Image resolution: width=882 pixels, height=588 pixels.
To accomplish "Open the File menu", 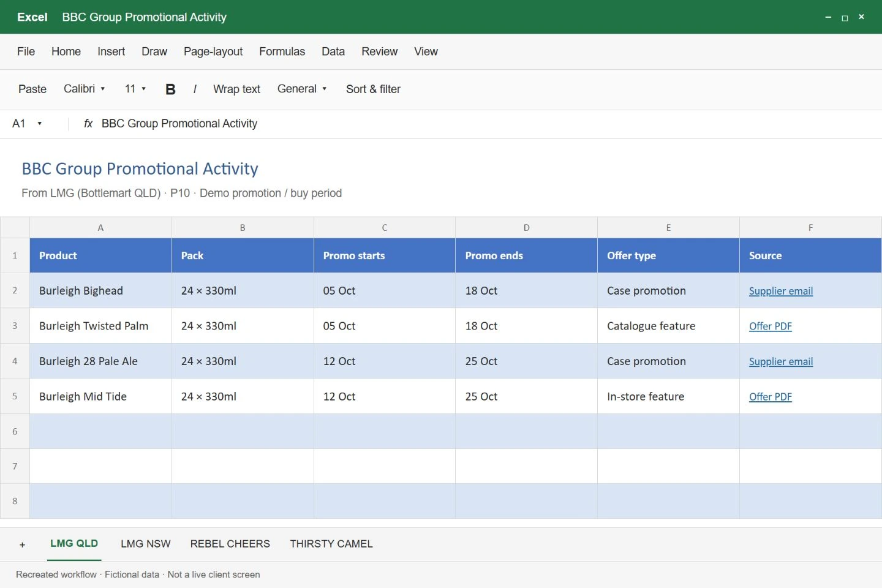I will (x=26, y=51).
